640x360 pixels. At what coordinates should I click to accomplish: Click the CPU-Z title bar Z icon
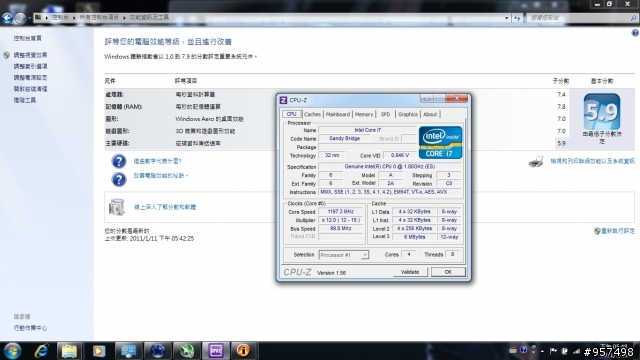[283, 100]
